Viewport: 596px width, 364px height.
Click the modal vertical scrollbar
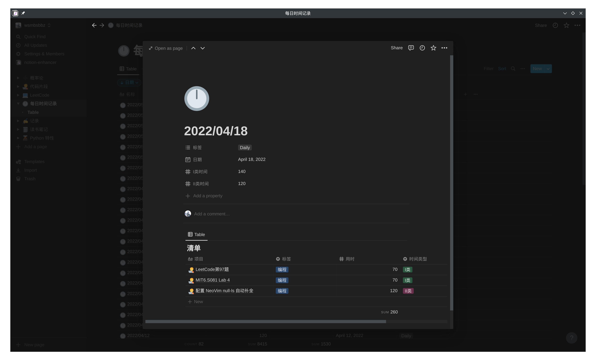(x=451, y=183)
